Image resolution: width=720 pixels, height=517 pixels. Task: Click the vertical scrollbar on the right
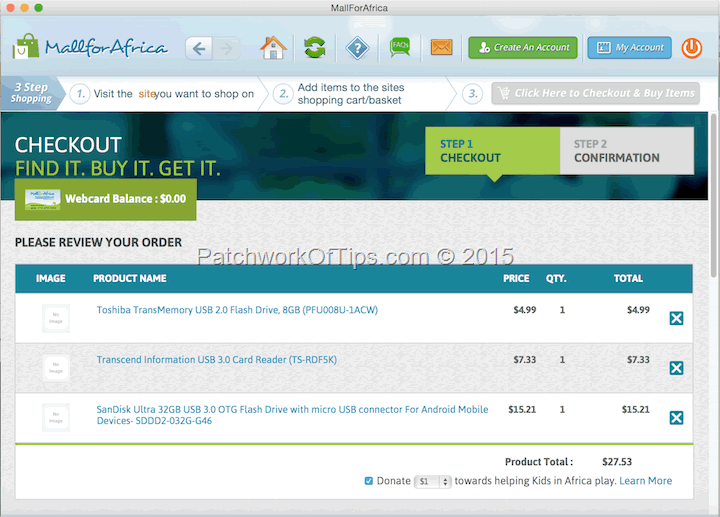pyautogui.click(x=713, y=196)
